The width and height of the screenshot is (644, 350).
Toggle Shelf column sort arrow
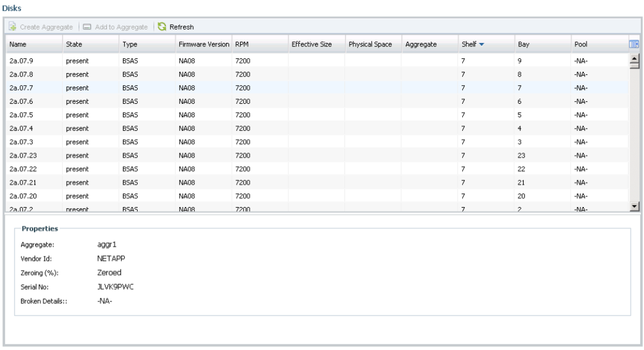click(481, 45)
